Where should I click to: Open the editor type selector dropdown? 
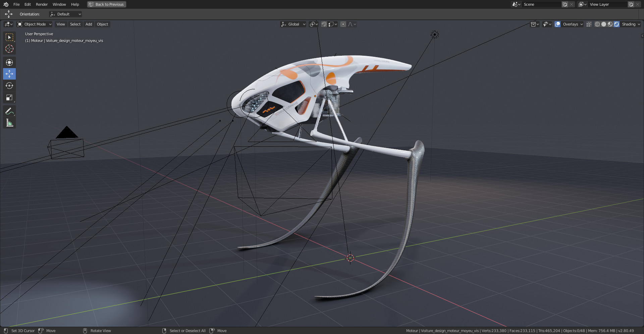coord(9,24)
